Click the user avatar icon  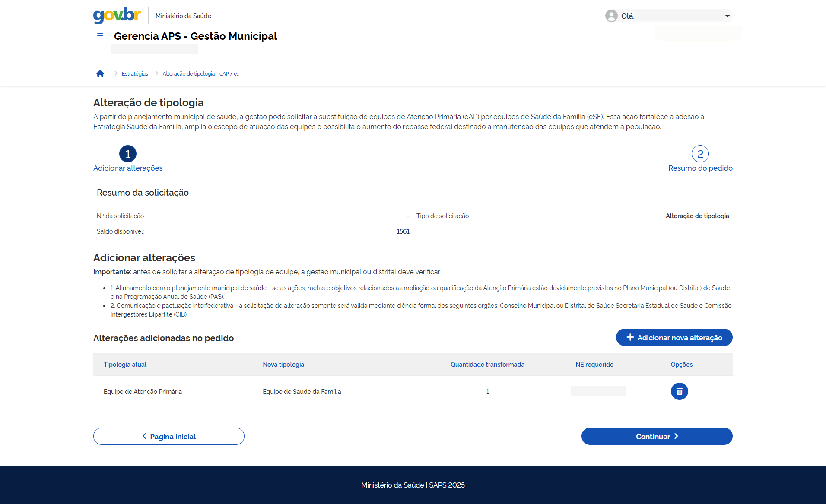point(611,16)
